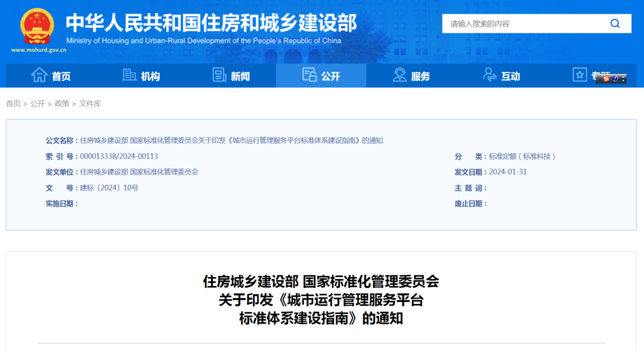Click the interaction icon beside 互动
This screenshot has width=644, height=351.
(x=490, y=75)
